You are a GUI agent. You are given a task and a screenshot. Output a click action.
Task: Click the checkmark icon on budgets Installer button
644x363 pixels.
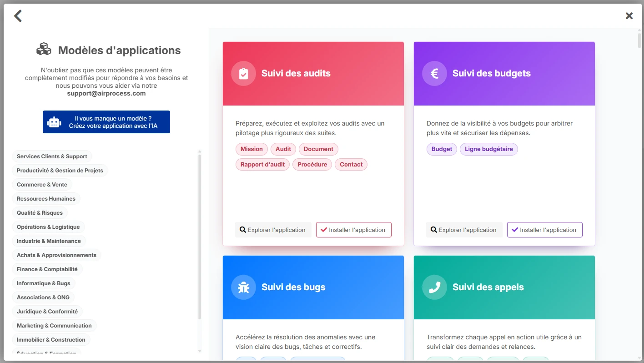tap(515, 230)
